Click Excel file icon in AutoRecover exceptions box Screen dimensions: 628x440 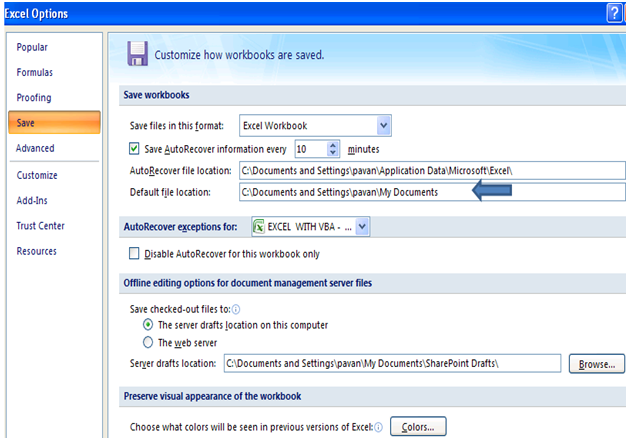pyautogui.click(x=259, y=227)
